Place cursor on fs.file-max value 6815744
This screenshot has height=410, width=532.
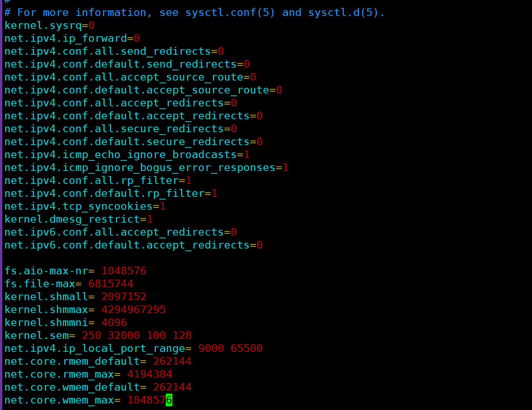111,284
